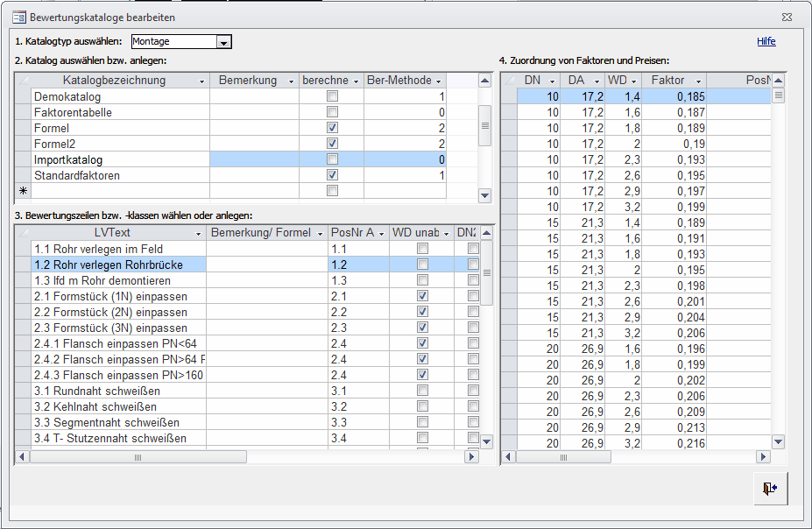Open the Katalogtyp Montage dropdown
812x529 pixels.
tap(223, 42)
